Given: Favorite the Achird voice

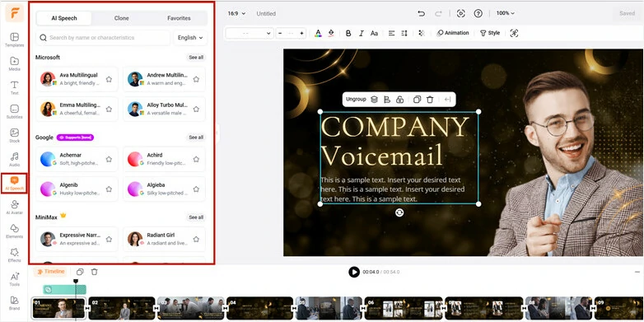Looking at the screenshot, I should (196, 159).
